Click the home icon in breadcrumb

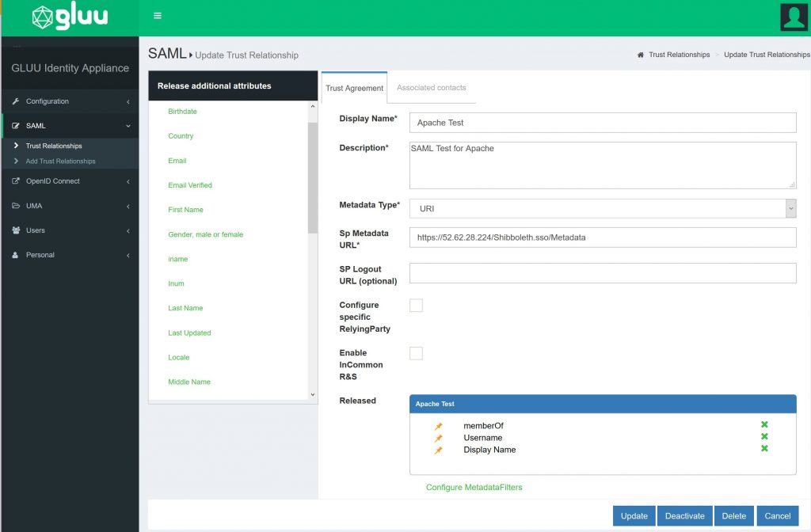coord(640,55)
